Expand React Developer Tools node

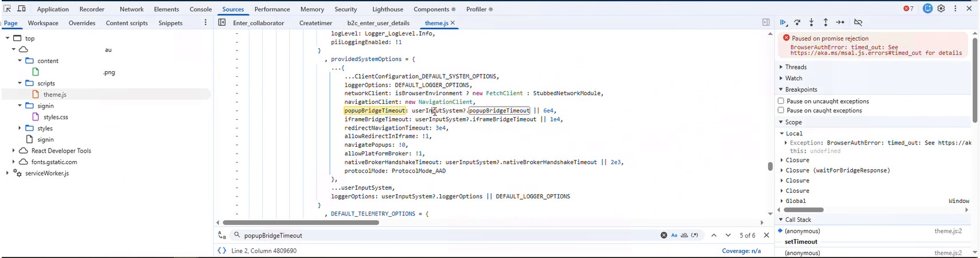(13, 151)
